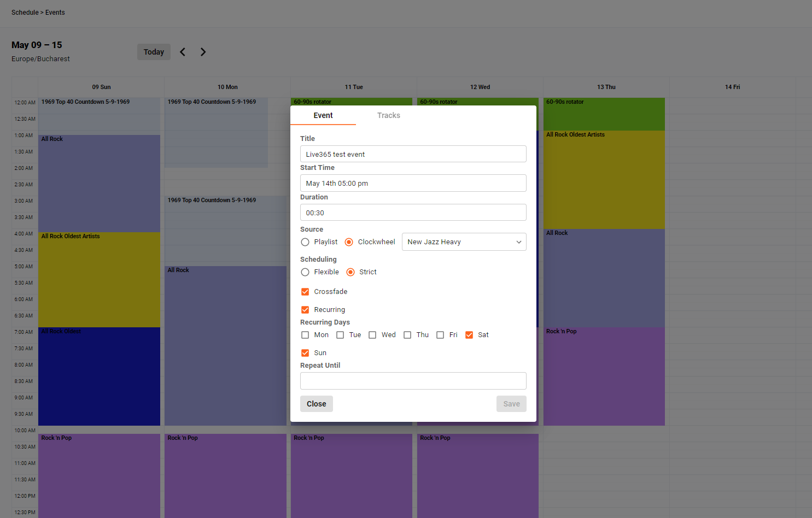Uncheck the Recurring option
The height and width of the screenshot is (518, 812).
pyautogui.click(x=305, y=309)
